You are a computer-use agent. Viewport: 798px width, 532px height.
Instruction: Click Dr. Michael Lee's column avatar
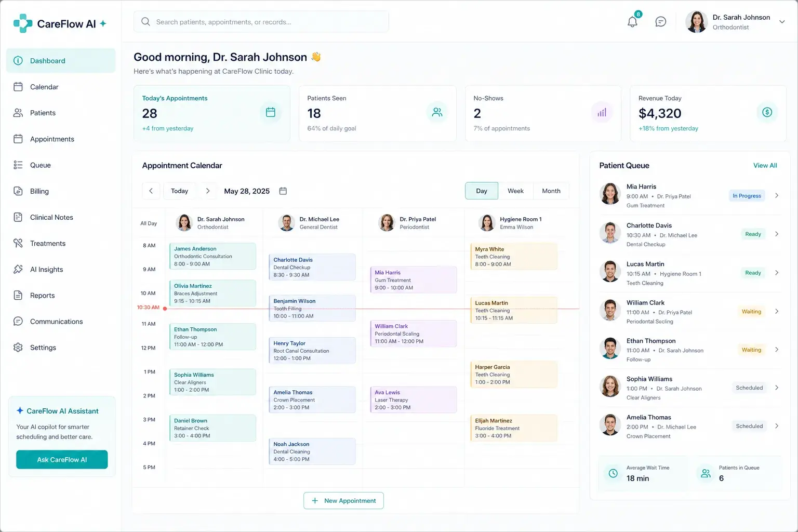pyautogui.click(x=286, y=223)
